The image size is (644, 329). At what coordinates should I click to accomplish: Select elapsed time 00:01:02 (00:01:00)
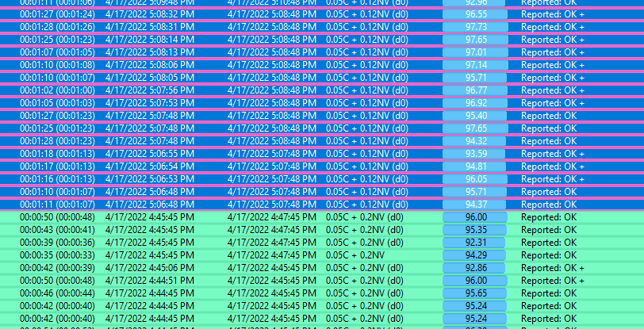57,90
